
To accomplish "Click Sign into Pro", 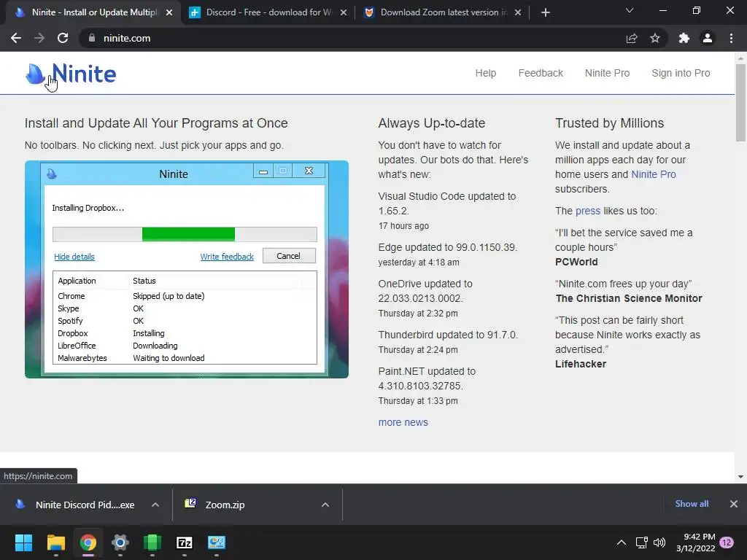I will (681, 73).
